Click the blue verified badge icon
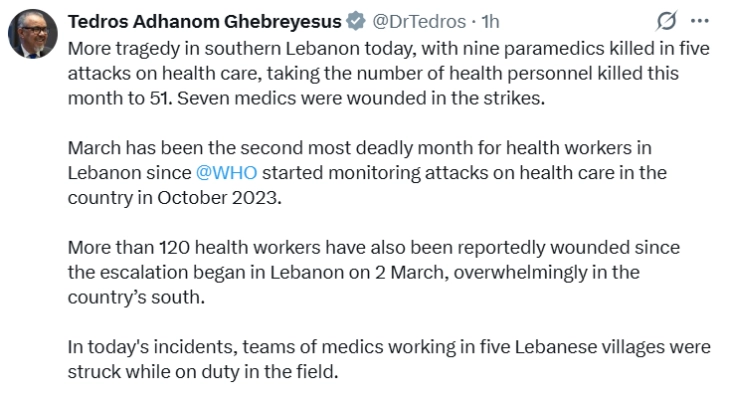730x400 pixels. click(x=355, y=22)
